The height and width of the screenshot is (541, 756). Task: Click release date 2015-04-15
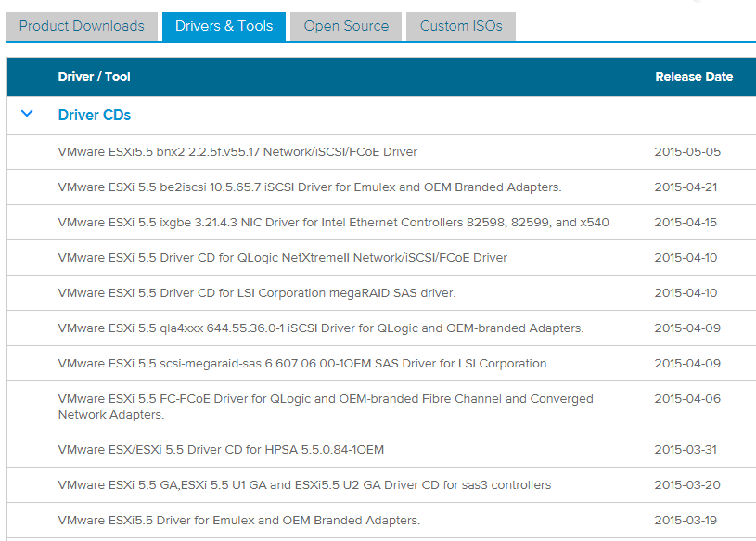tap(686, 223)
